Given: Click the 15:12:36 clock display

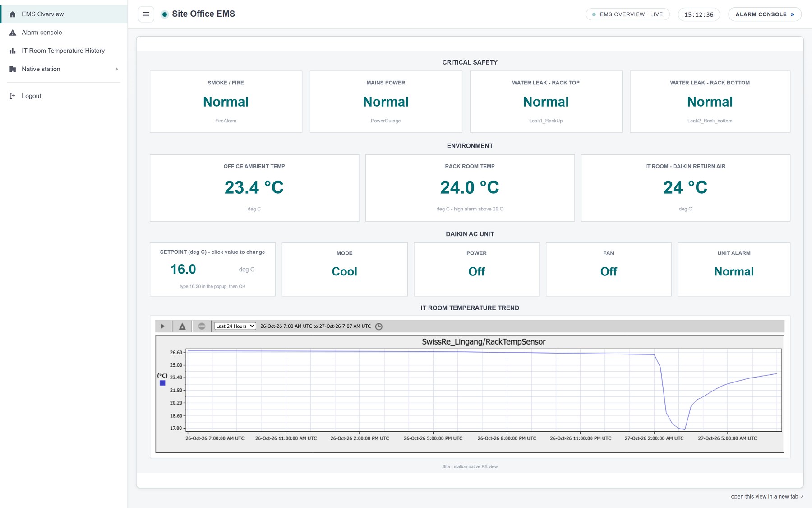Looking at the screenshot, I should click(699, 14).
